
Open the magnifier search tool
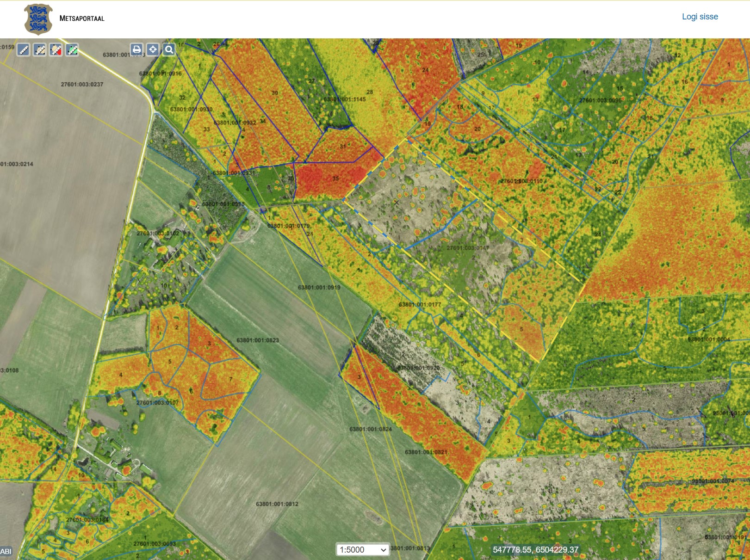coord(169,49)
